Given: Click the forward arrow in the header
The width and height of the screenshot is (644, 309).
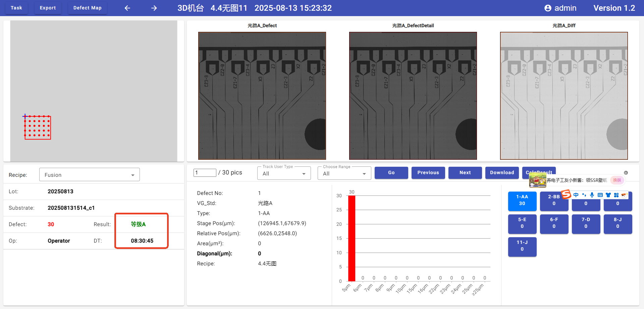Looking at the screenshot, I should tap(154, 8).
